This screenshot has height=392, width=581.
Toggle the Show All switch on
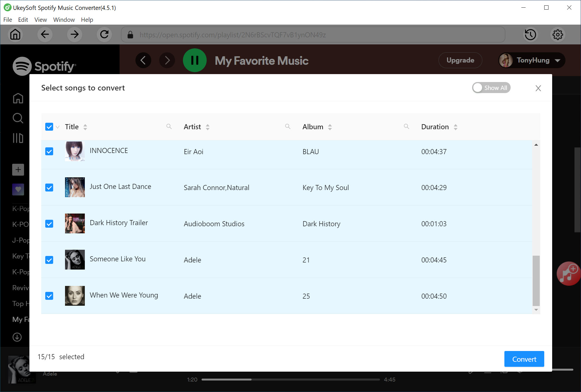tap(490, 87)
